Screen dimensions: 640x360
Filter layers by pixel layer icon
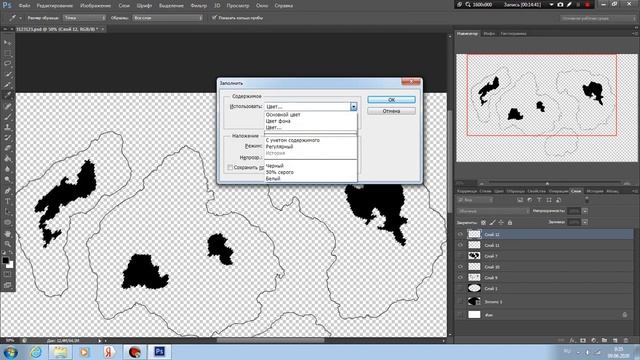pos(520,200)
